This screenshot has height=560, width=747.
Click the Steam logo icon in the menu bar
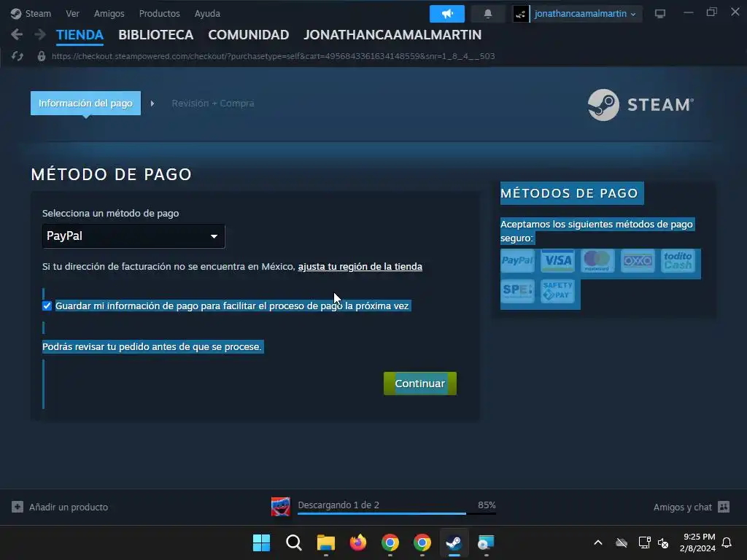(x=16, y=13)
